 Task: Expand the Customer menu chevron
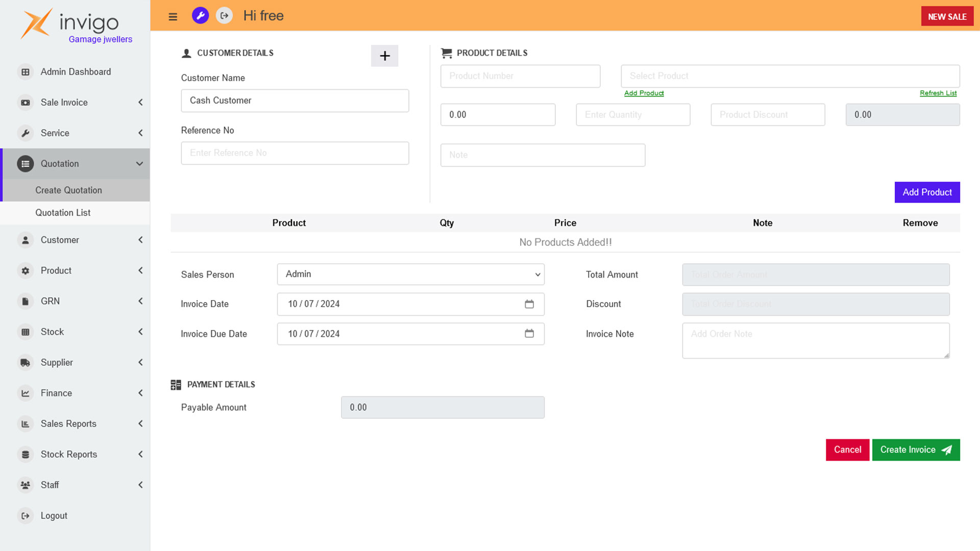140,240
